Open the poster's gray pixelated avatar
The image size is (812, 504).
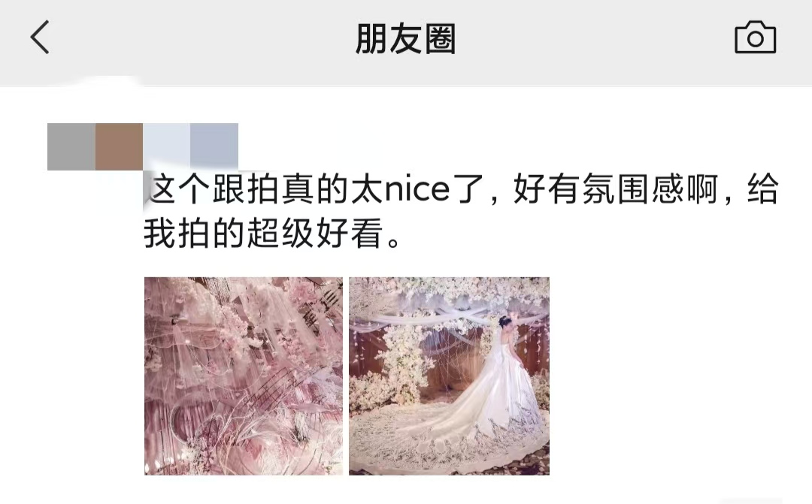point(71,147)
